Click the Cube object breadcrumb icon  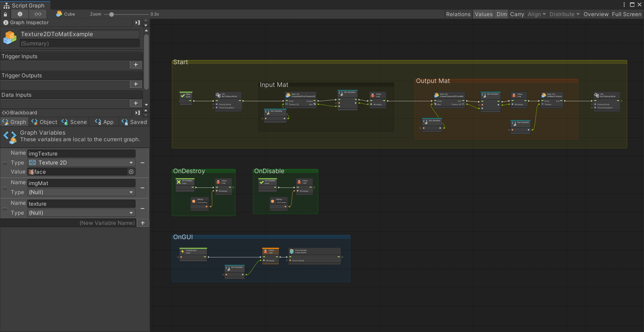[59, 14]
